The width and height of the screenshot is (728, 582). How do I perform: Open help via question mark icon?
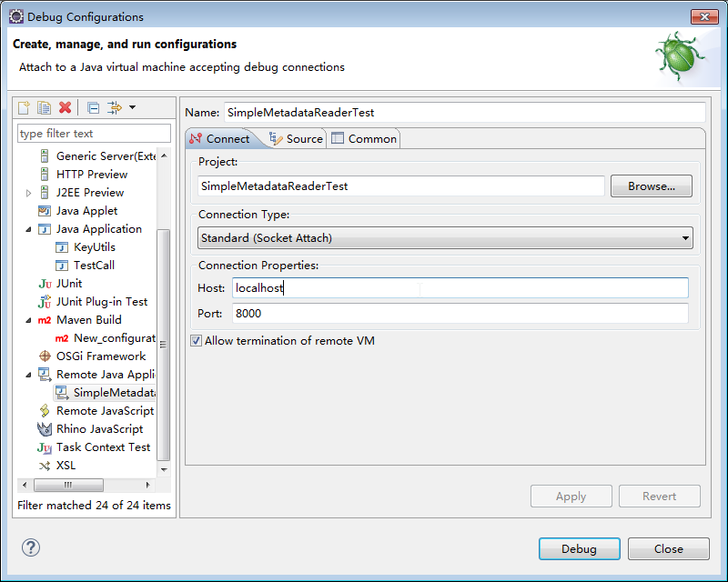(31, 547)
